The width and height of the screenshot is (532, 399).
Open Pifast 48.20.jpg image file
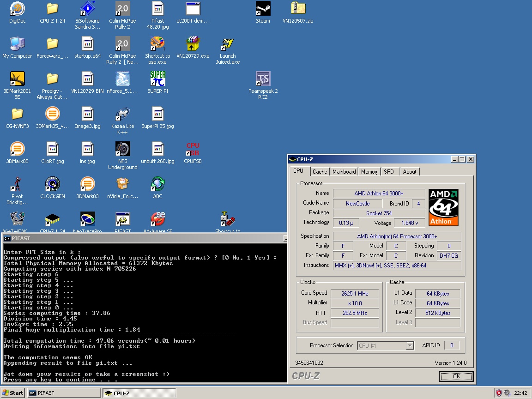158,15
